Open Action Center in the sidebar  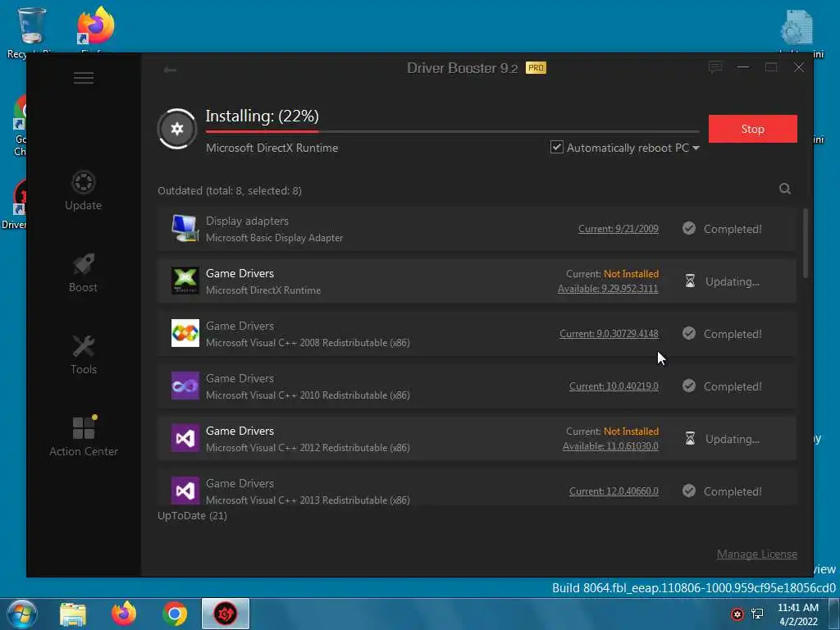click(84, 436)
